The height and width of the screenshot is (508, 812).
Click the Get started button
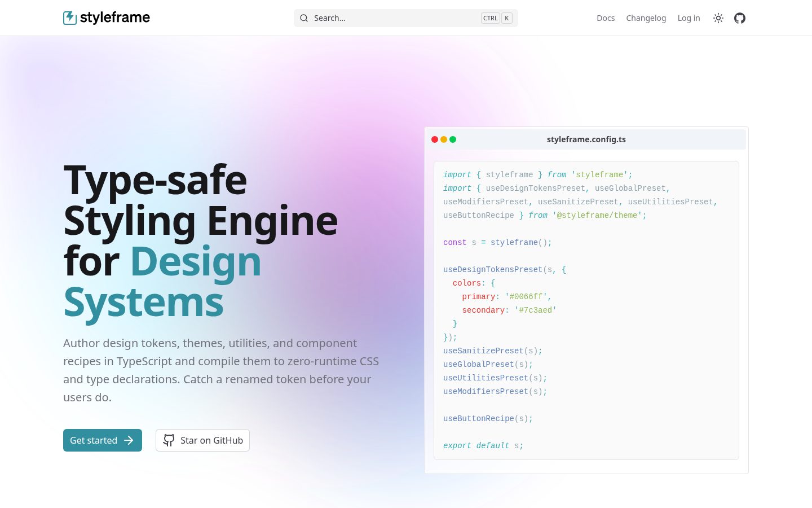pyautogui.click(x=103, y=440)
